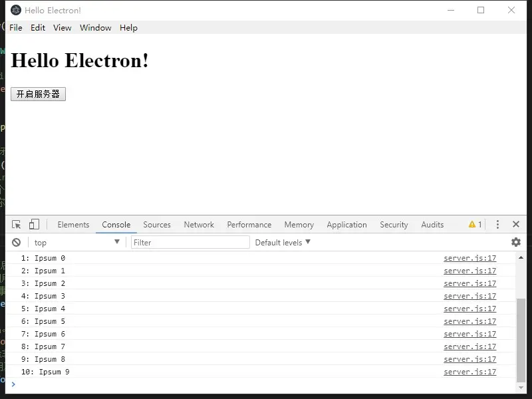Select console line '10: Ipsum 9'
Screen dimensions: 532x399
[x=45, y=372]
